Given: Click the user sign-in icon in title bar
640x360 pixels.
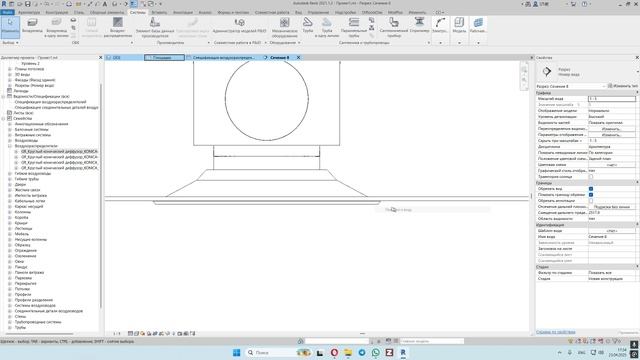Looking at the screenshot, I should tap(535, 4).
